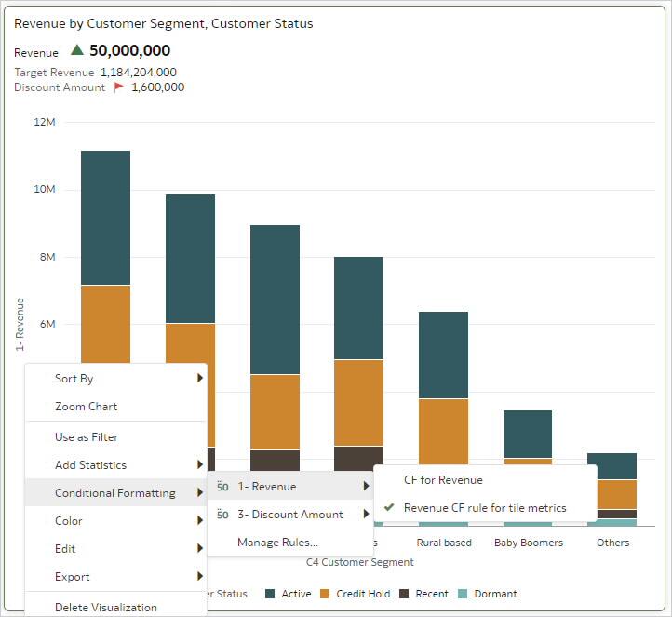Click the Credit Hold legend color square
Viewport: 672px width, 617px height.
(x=326, y=594)
